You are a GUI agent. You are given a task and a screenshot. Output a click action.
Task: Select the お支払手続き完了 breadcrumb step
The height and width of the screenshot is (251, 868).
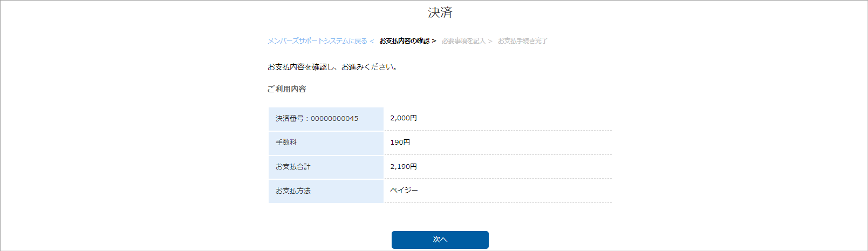522,41
